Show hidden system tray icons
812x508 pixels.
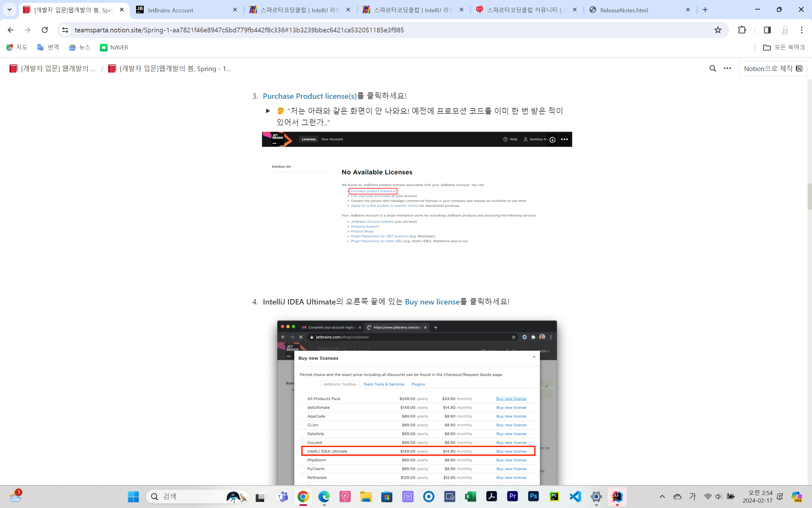(x=662, y=497)
